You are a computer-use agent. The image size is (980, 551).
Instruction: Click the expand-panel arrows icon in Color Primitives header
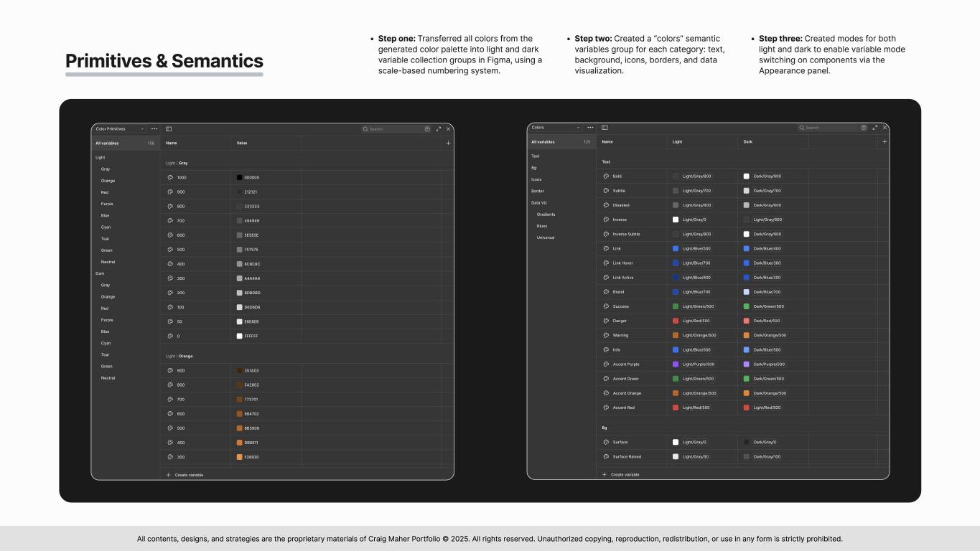[x=439, y=128]
